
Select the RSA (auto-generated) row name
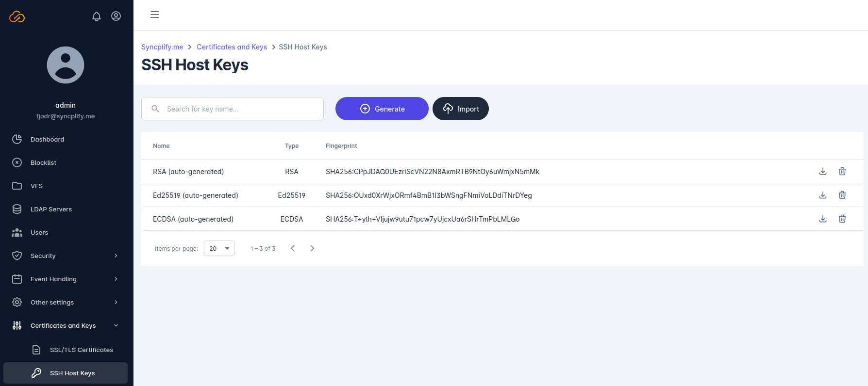(x=188, y=172)
